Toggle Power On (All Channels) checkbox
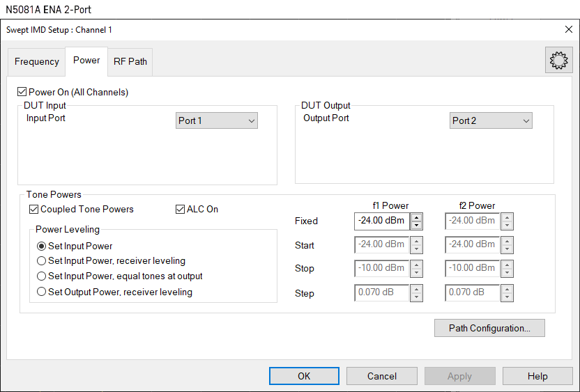This screenshot has width=580, height=392. [22, 92]
